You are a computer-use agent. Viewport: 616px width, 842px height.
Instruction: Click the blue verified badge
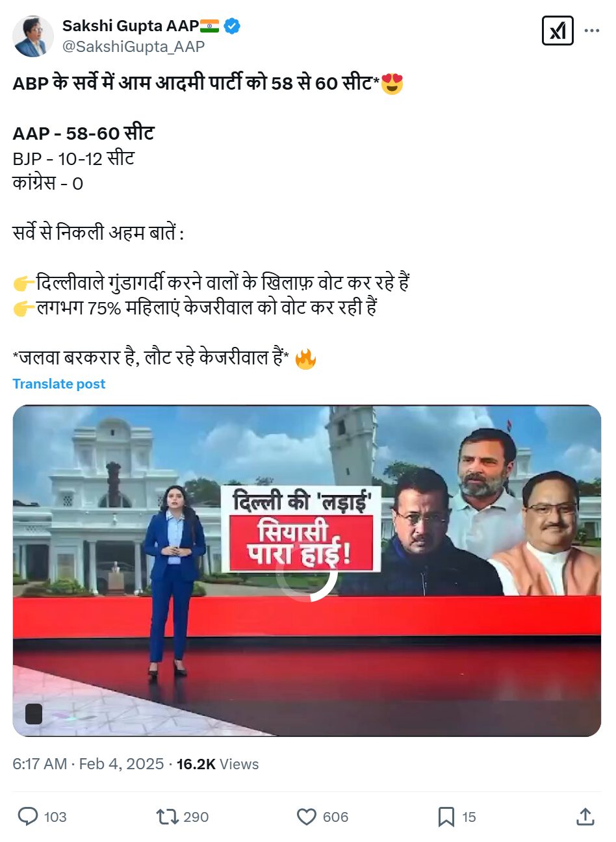pyautogui.click(x=232, y=26)
